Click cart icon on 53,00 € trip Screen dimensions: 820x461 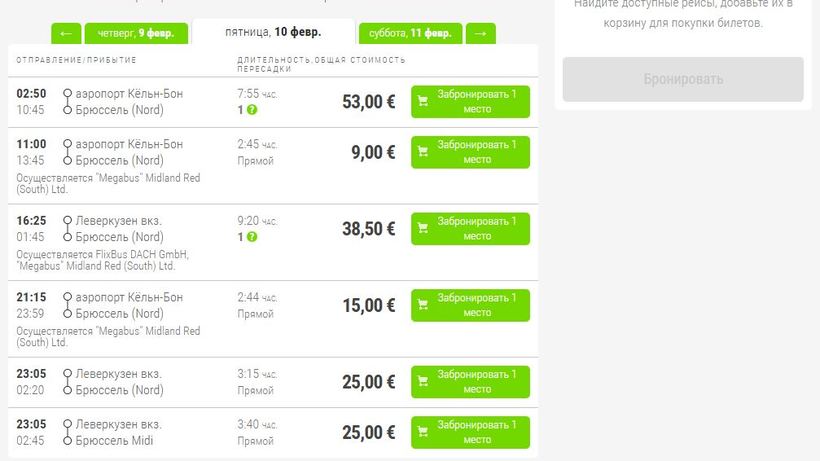[x=423, y=101]
